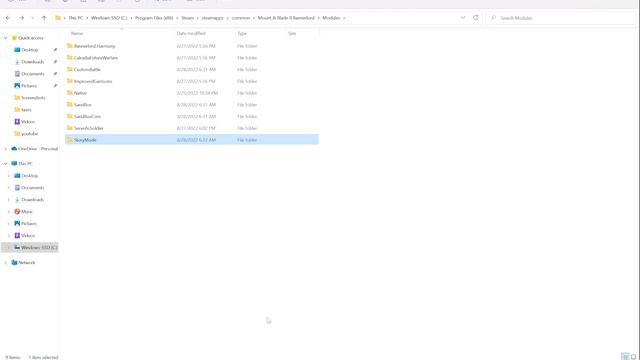Open Videos under This PC
Screen dimensions: 640x360
[28, 236]
